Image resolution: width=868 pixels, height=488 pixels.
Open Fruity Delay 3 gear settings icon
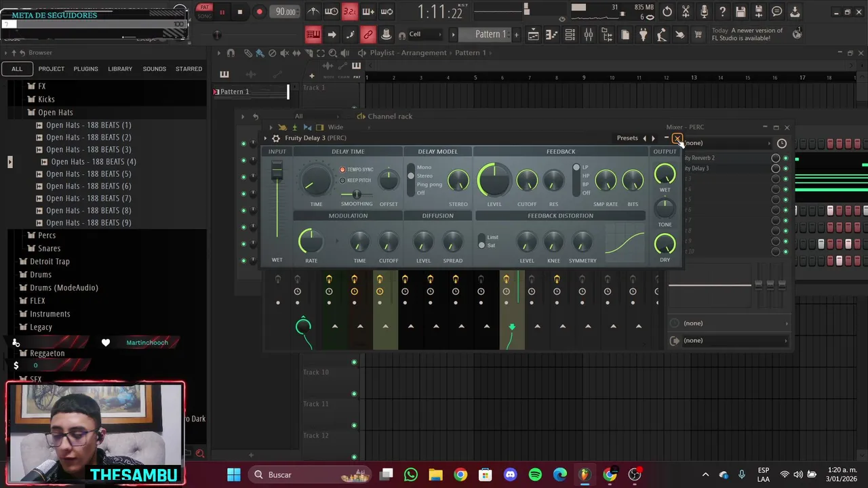(x=276, y=138)
